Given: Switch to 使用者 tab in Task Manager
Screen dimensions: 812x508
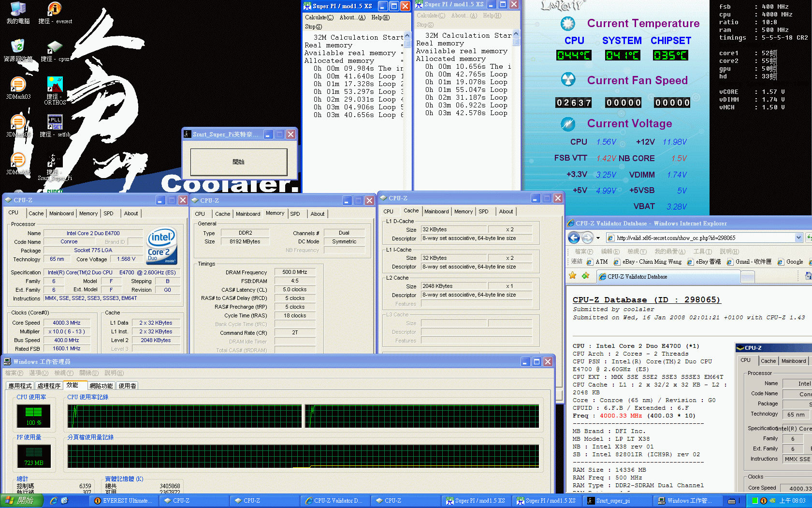Looking at the screenshot, I should [127, 386].
